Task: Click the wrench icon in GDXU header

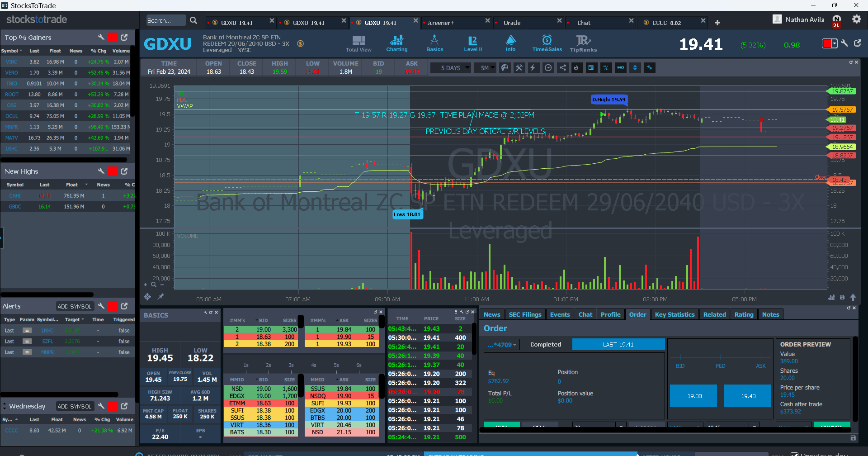Action: click(844, 43)
